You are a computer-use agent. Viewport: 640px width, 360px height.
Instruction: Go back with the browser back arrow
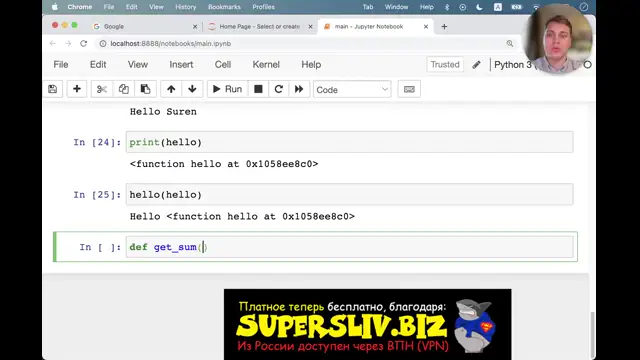coord(53,43)
